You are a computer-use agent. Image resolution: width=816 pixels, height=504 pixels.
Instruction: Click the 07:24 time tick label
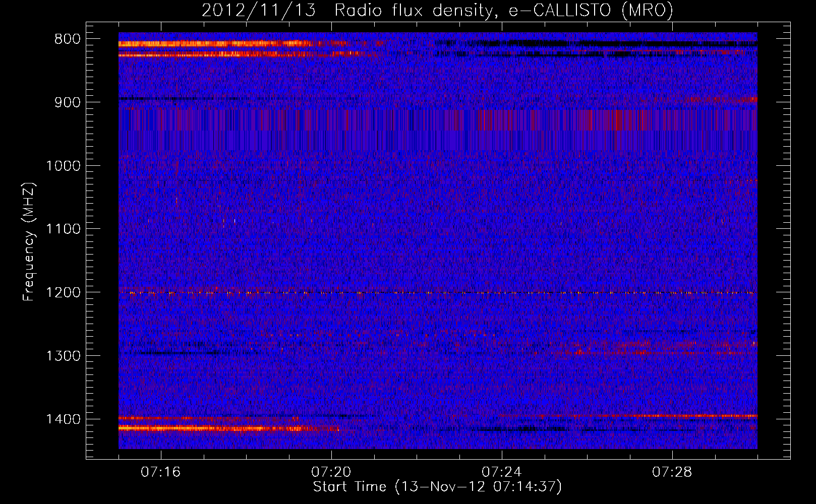[x=502, y=472]
